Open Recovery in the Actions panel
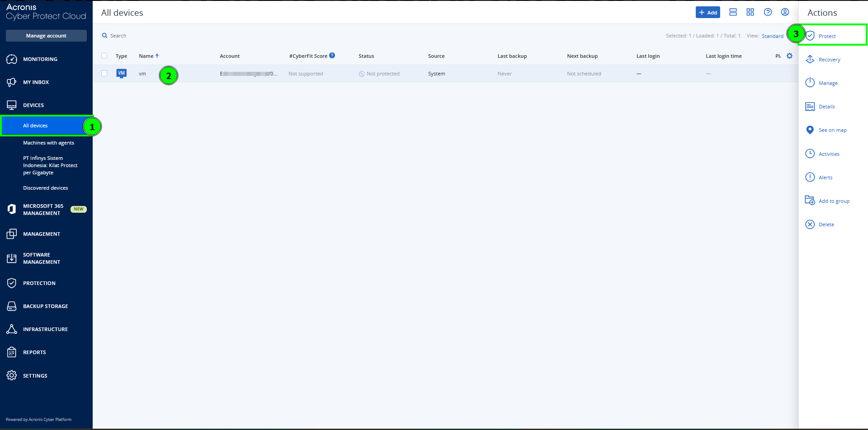The width and height of the screenshot is (868, 430). (x=829, y=60)
